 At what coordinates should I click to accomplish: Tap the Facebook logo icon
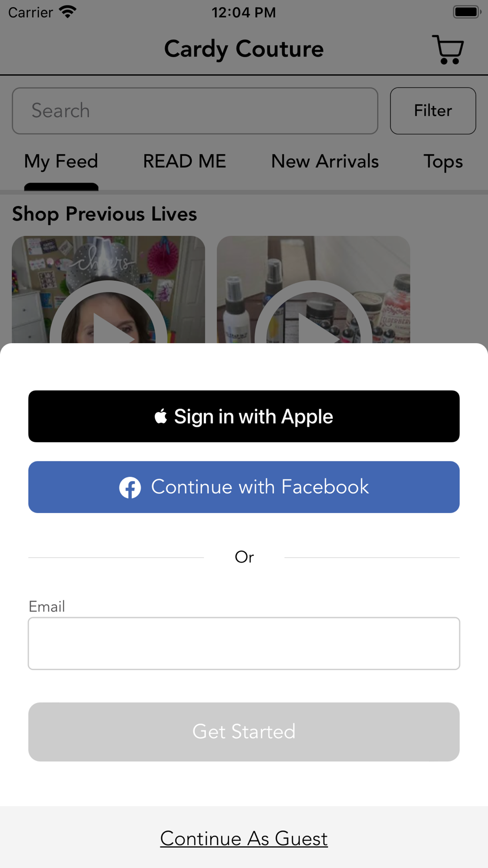click(130, 487)
